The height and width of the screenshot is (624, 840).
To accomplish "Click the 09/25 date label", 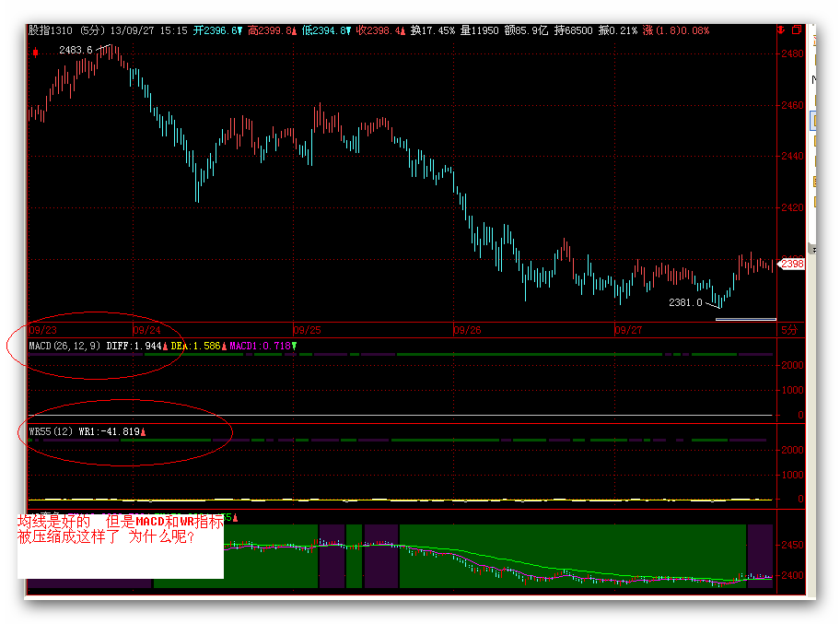I will [x=308, y=330].
